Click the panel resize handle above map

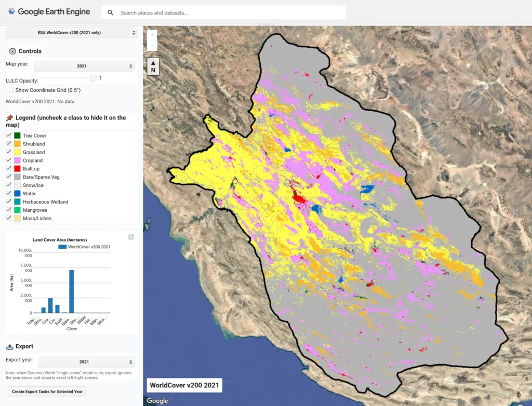point(266,24)
